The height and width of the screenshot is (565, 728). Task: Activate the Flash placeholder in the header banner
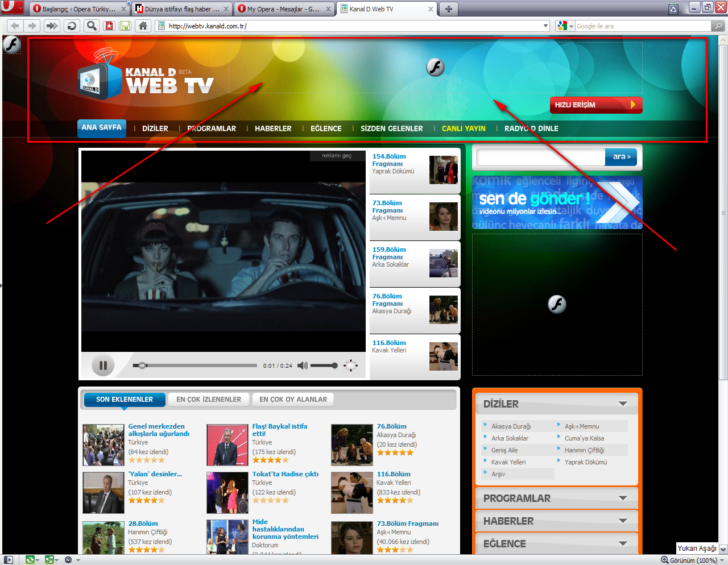tap(435, 67)
